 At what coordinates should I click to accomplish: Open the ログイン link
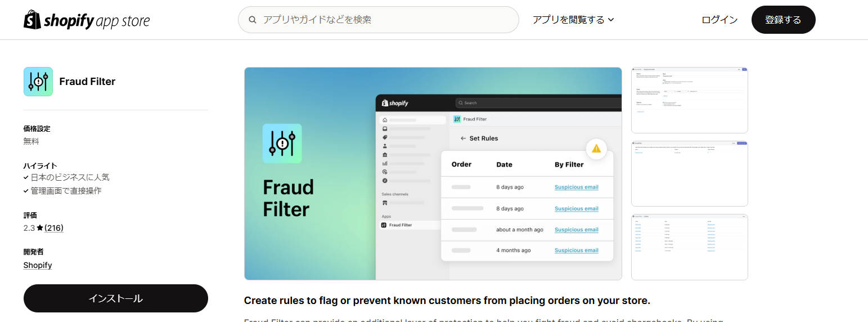(719, 20)
